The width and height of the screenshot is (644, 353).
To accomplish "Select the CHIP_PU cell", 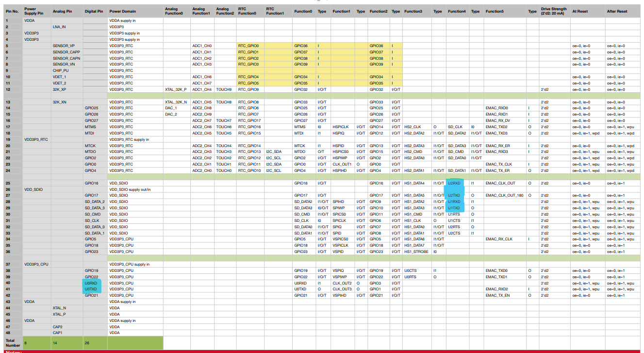I will click(67, 70).
